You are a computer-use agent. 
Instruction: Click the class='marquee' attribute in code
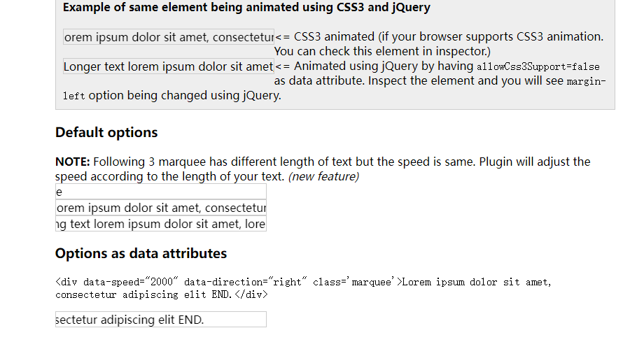pos(353,282)
